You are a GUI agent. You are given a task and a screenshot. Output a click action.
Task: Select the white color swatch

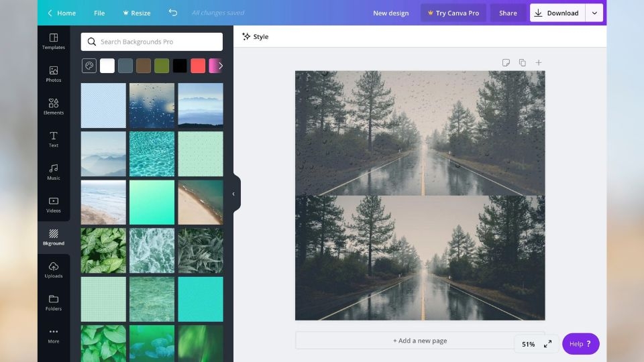[107, 66]
